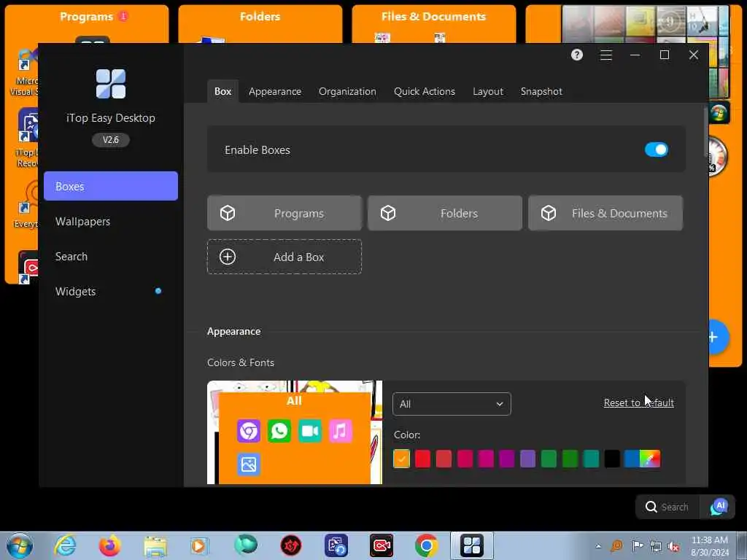This screenshot has height=560, width=747.
Task: Click the teal video camera icon in preview
Action: [x=309, y=431]
